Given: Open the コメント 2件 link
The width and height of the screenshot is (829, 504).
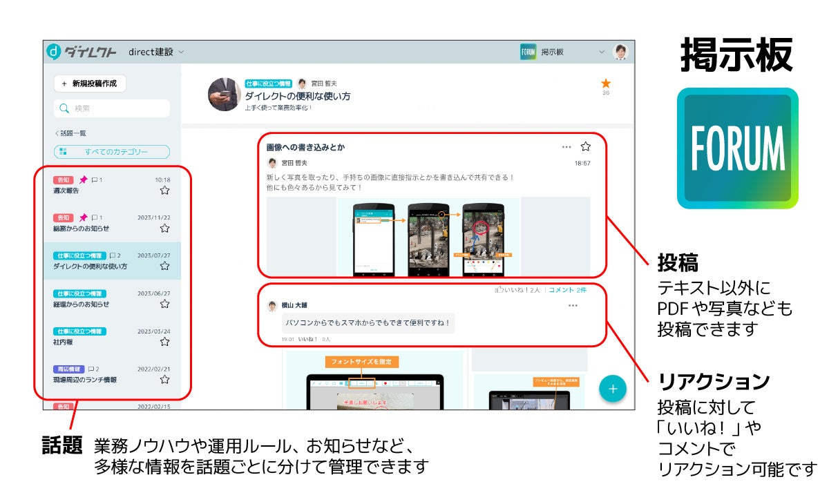Looking at the screenshot, I should coord(567,290).
